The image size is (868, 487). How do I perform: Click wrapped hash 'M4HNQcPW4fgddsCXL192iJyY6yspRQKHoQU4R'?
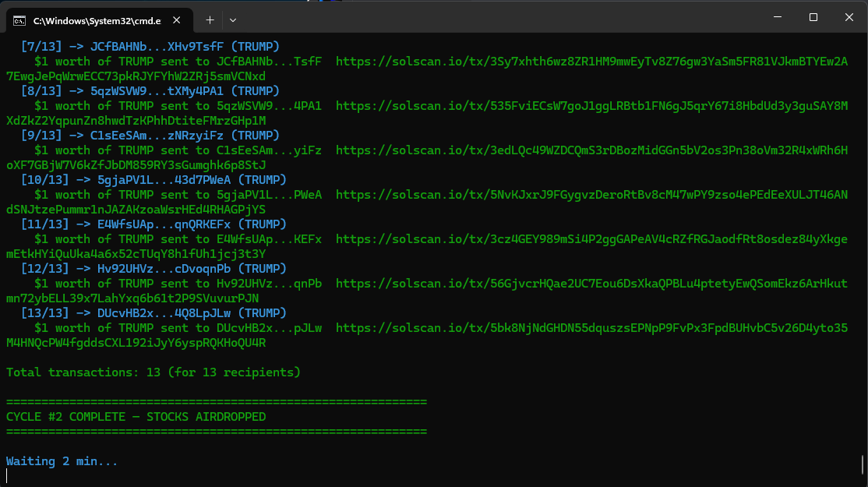[136, 343]
